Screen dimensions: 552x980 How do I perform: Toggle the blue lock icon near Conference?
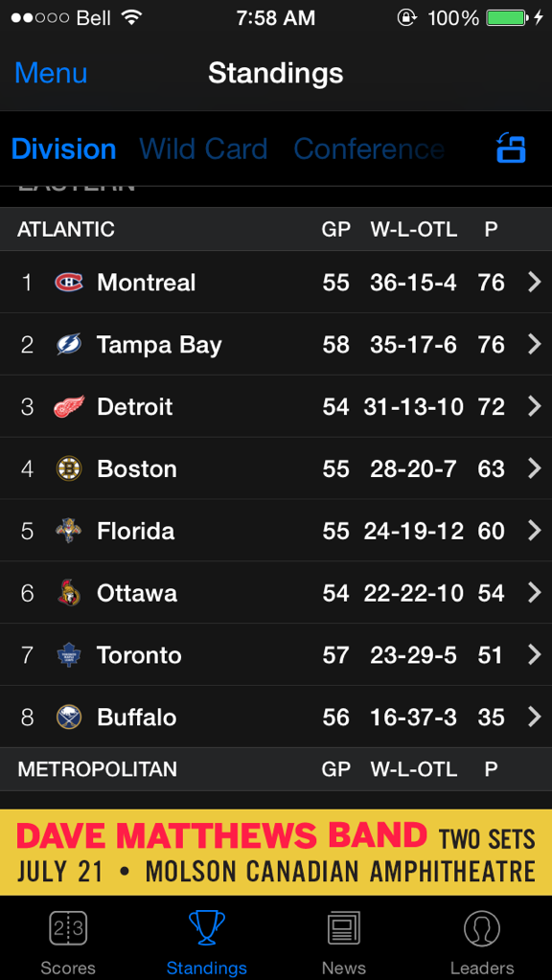click(512, 148)
